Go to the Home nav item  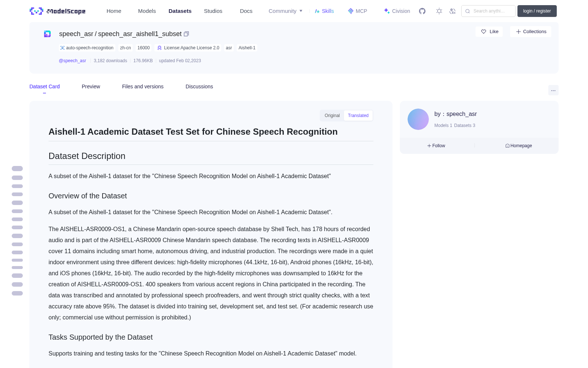click(114, 11)
